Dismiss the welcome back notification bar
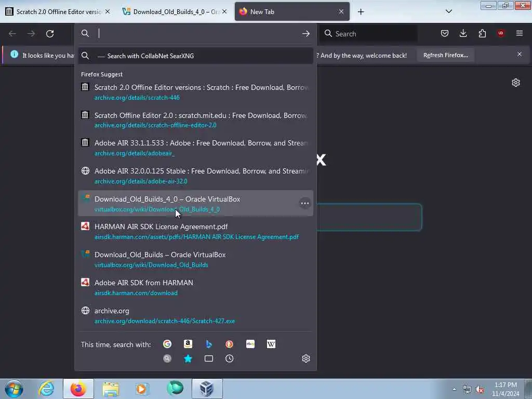This screenshot has height=399, width=532. click(519, 54)
